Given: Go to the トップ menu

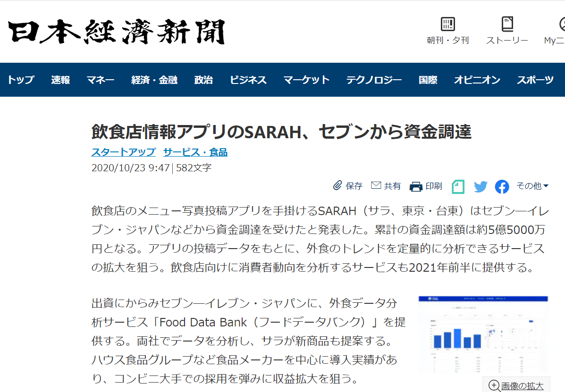Looking at the screenshot, I should 21,80.
